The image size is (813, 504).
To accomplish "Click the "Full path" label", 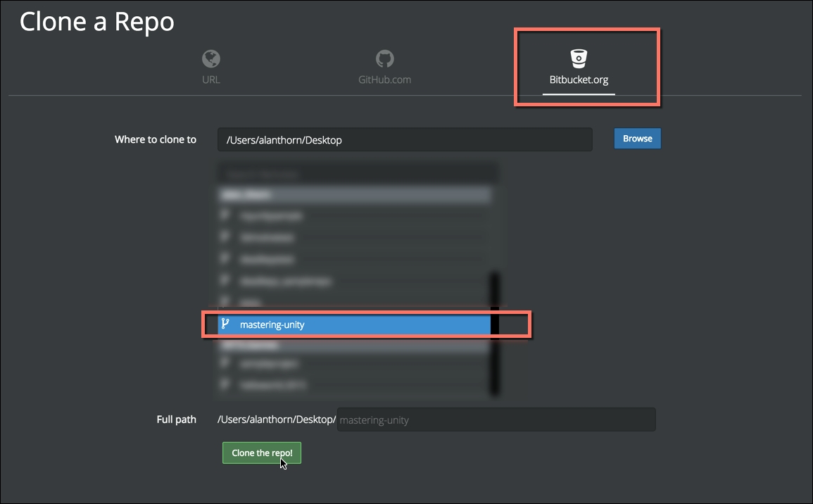I will click(x=176, y=420).
